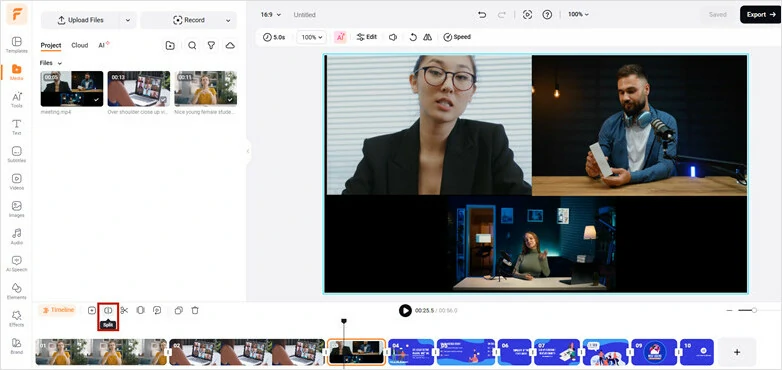Adjust the timeline zoom slider handle
Screen dimensions: 782x370
tap(754, 310)
